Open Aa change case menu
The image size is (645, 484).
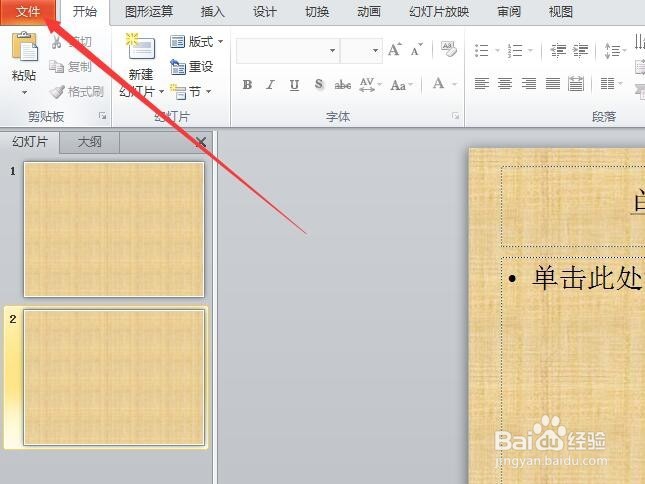pos(401,85)
